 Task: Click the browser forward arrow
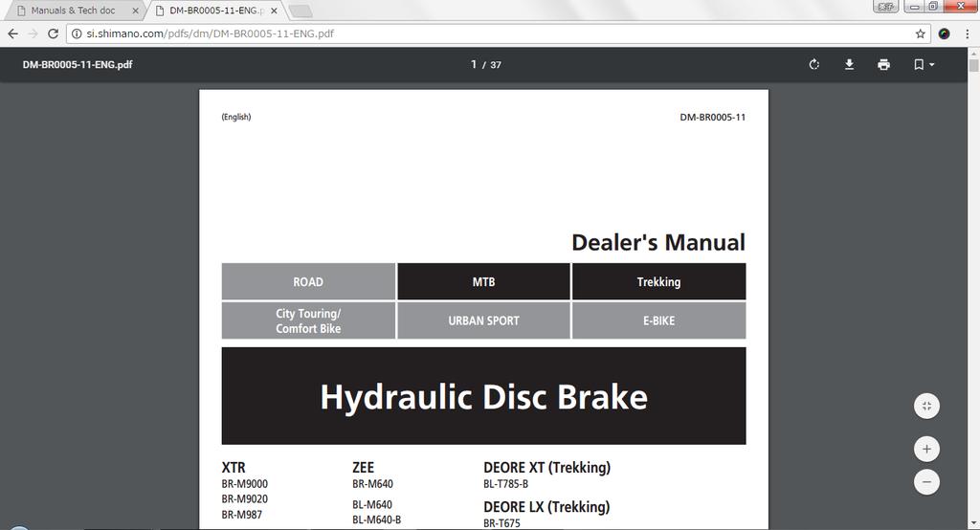[33, 33]
